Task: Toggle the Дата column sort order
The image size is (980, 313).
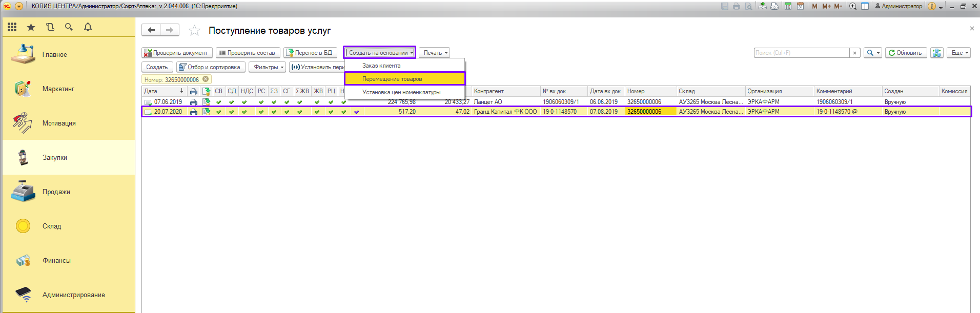Action: pos(164,91)
